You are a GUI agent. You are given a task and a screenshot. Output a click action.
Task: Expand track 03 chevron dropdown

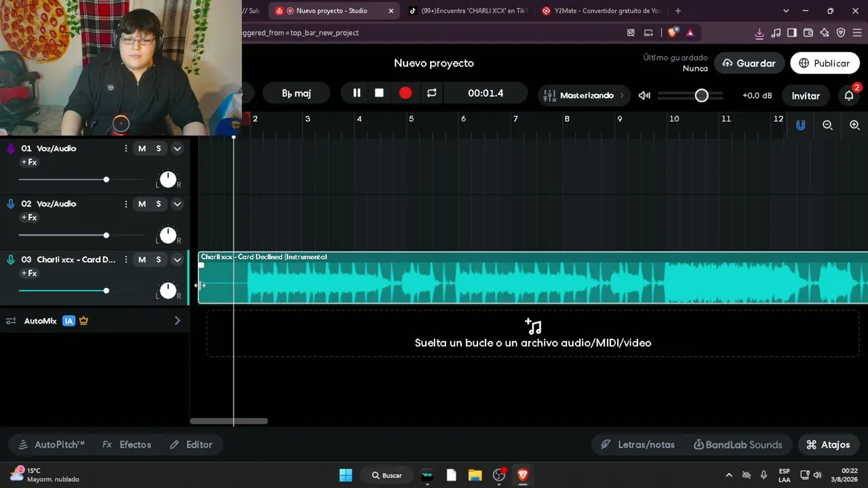tap(177, 260)
